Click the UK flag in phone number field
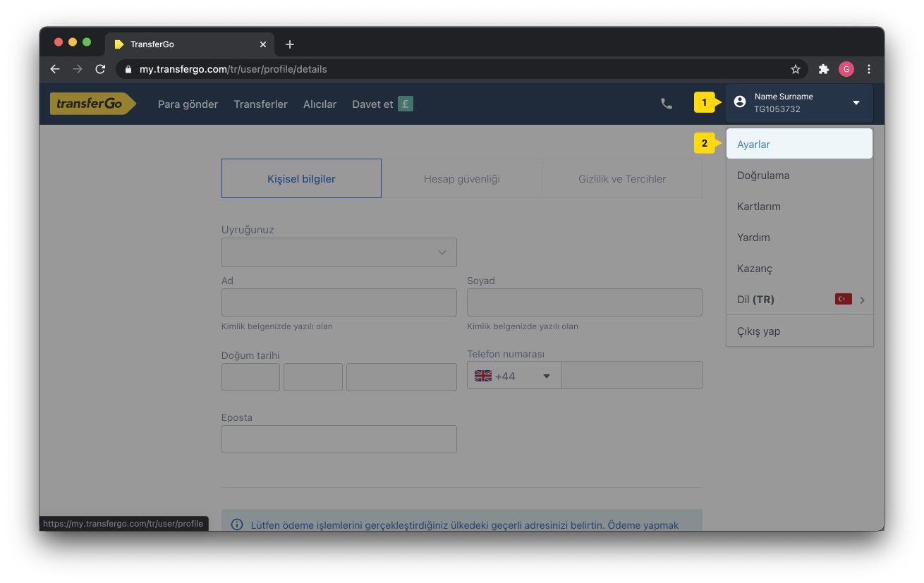 [483, 376]
